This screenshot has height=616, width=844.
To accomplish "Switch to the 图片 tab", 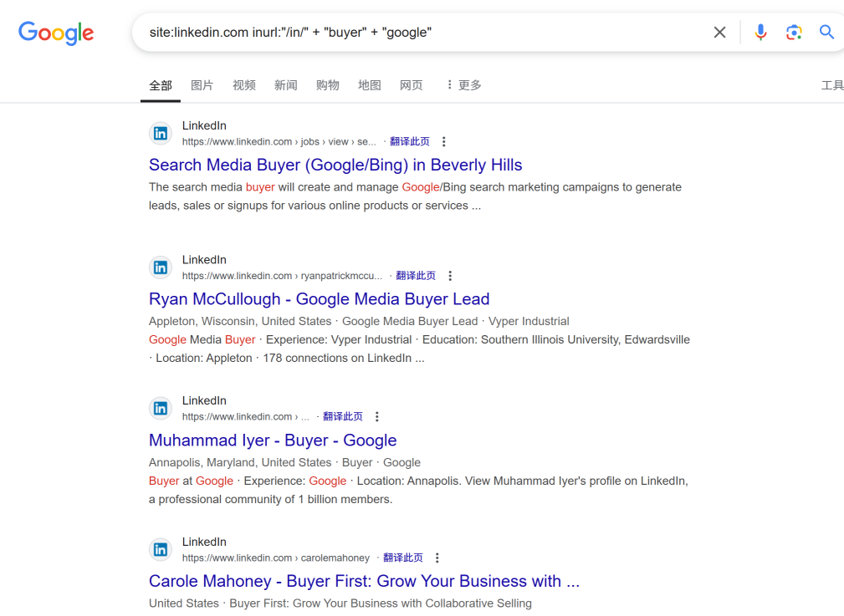I will [202, 85].
